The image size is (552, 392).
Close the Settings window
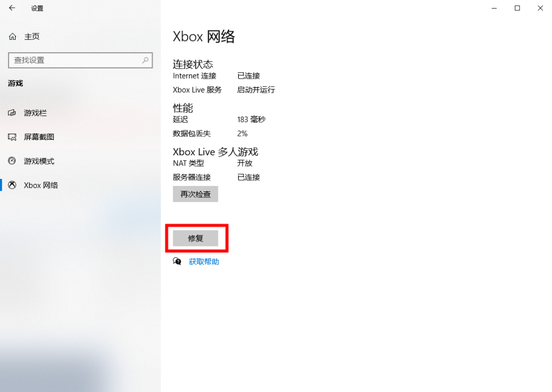pyautogui.click(x=540, y=8)
